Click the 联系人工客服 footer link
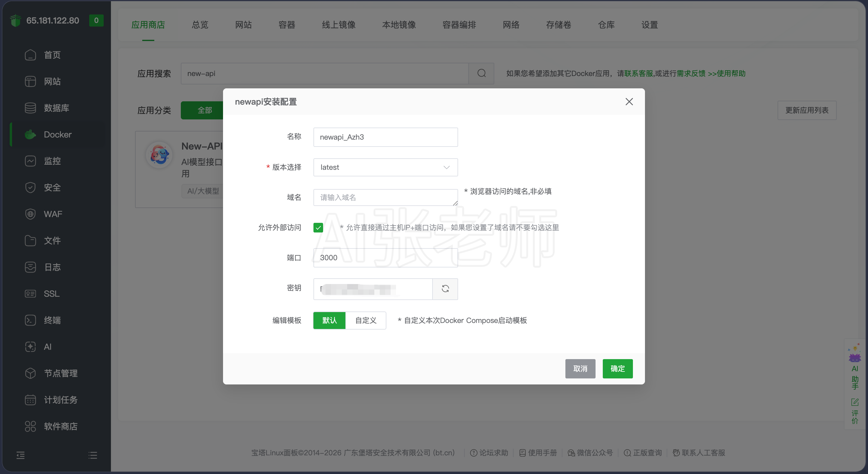 (699, 453)
